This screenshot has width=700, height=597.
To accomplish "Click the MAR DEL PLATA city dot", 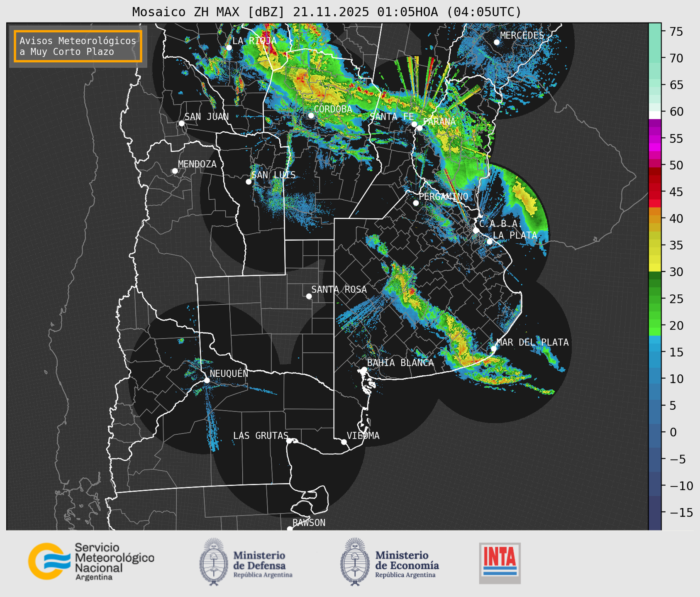I will [493, 349].
